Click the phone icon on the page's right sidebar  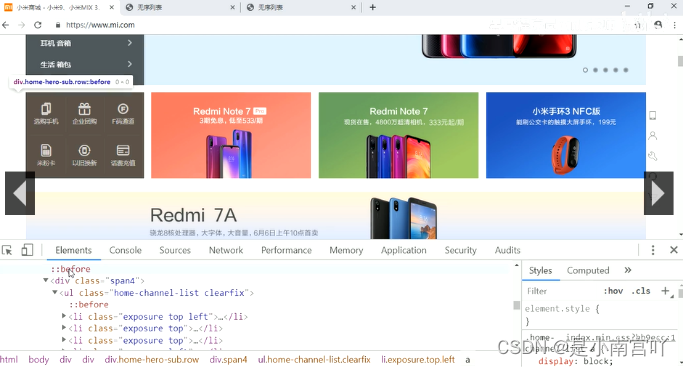(x=653, y=116)
